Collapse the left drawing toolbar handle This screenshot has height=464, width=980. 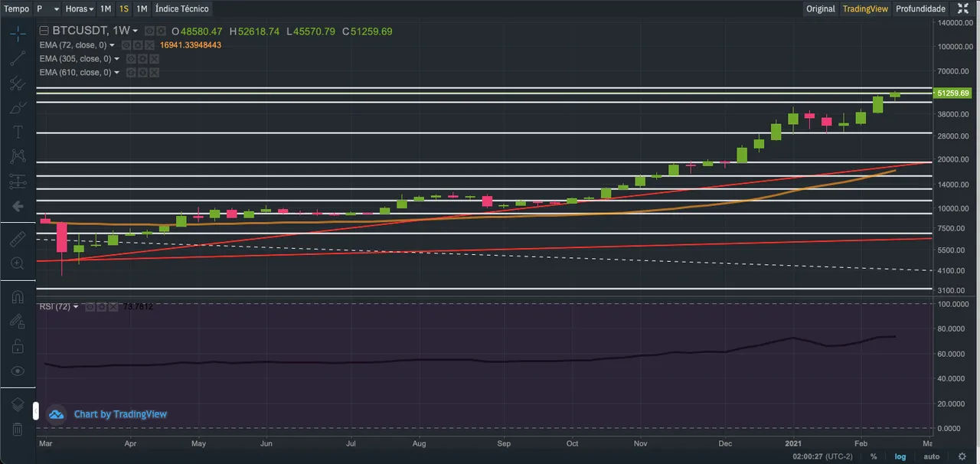pyautogui.click(x=34, y=410)
